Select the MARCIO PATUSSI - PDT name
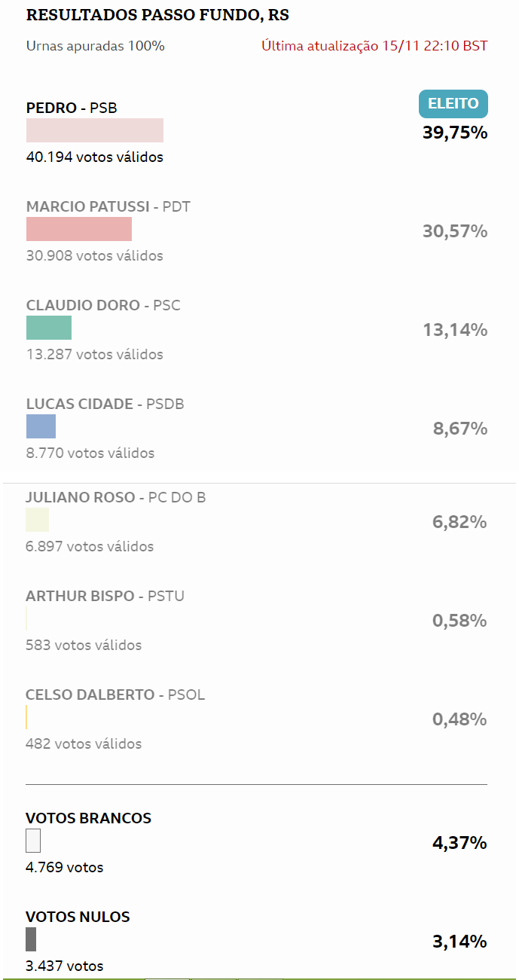 click(108, 206)
